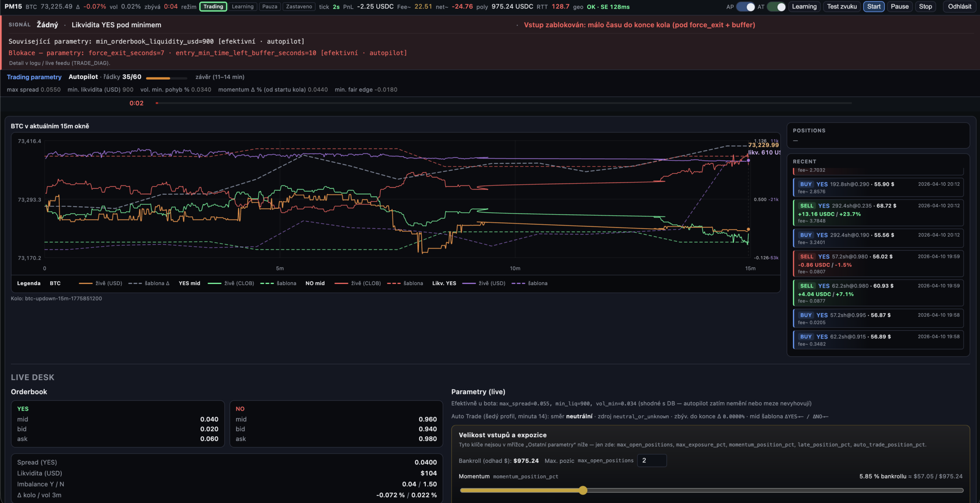Click the BTC živě orange legend swatch
Viewport: 980px width, 503px height.
point(85,283)
